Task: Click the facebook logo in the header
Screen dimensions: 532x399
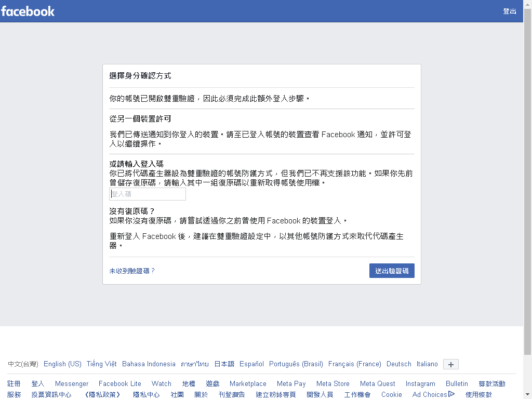Action: pos(29,11)
